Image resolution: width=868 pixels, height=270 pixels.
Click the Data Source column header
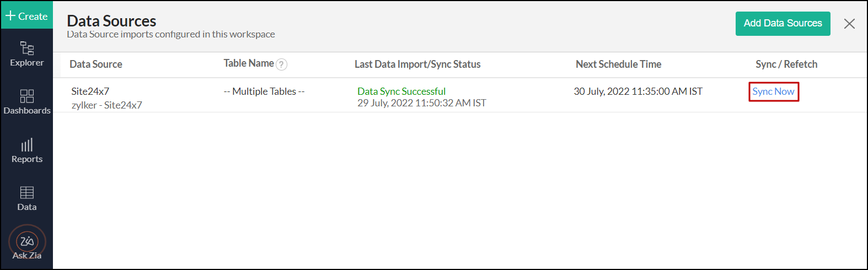coord(96,64)
